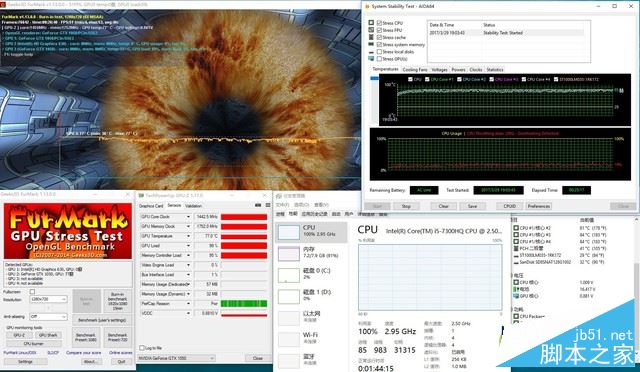Select the PCH diode sensor icon
The width and height of the screenshot is (640, 372).
[x=516, y=248]
